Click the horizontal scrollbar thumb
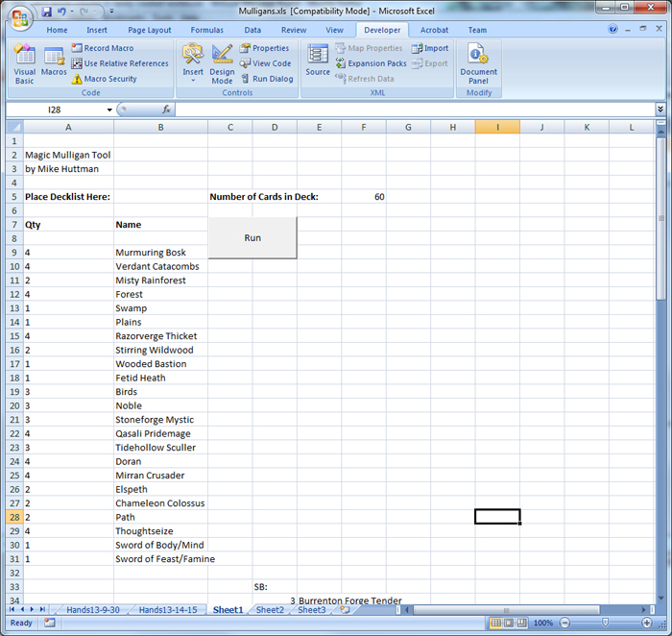 pos(506,609)
